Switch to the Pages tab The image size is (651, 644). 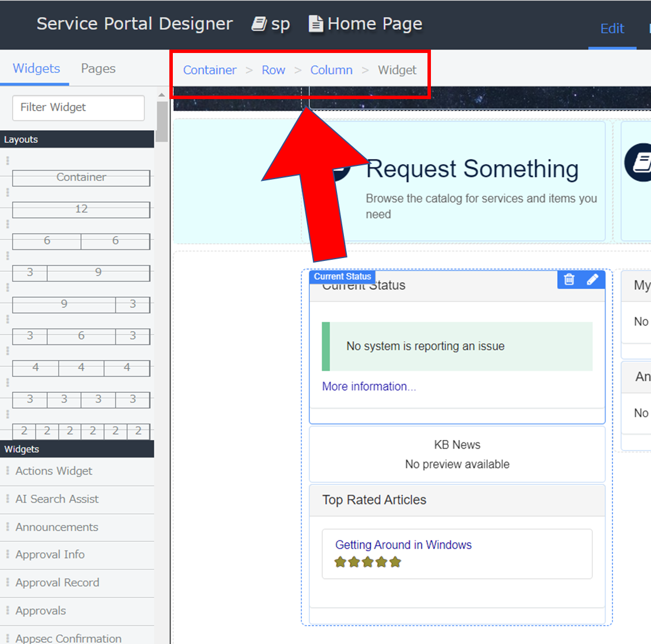point(98,67)
